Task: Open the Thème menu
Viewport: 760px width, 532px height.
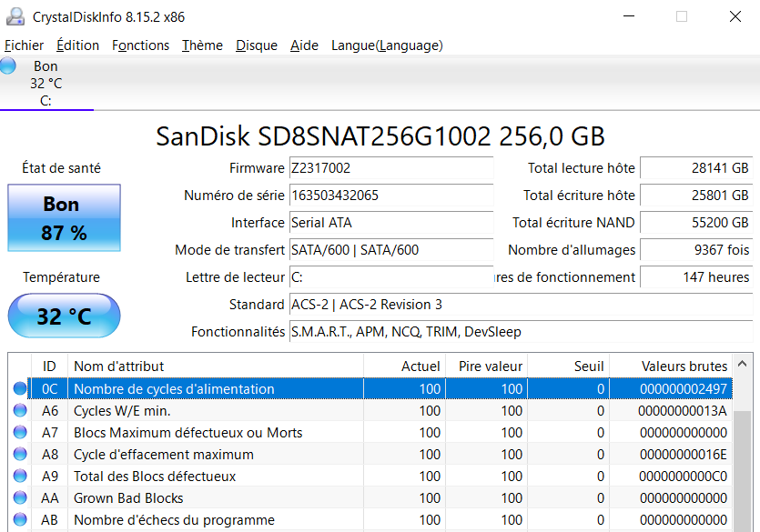Action: click(x=202, y=45)
